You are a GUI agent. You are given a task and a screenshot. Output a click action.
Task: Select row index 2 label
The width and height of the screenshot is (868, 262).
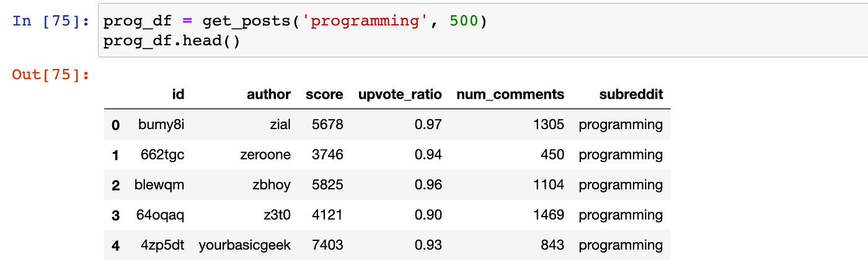115,185
